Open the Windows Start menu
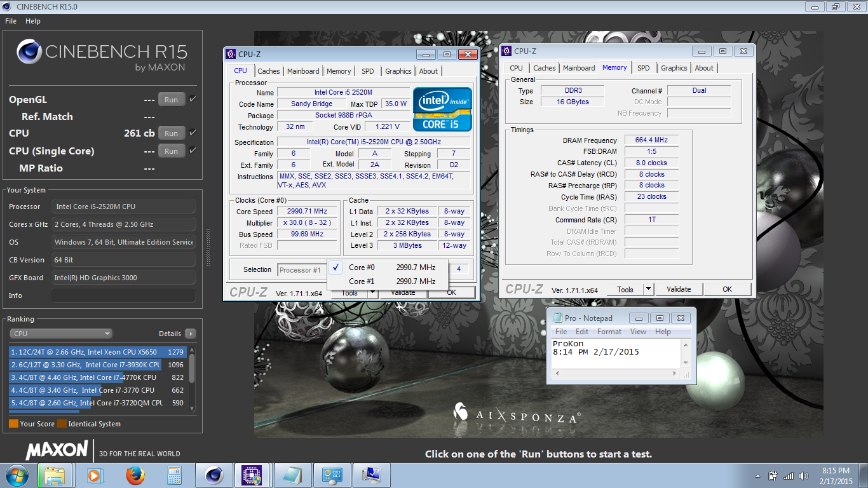The height and width of the screenshot is (488, 868). click(17, 475)
